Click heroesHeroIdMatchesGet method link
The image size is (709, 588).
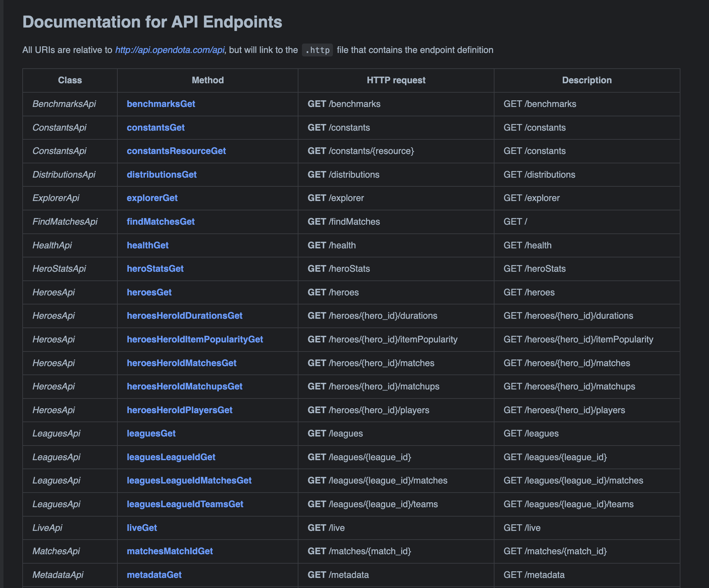tap(182, 363)
